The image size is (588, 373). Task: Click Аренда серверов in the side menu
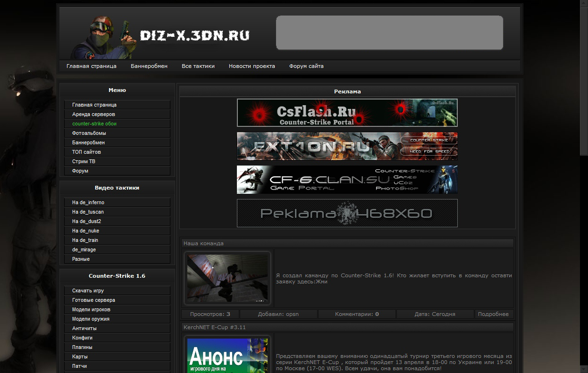coord(93,114)
